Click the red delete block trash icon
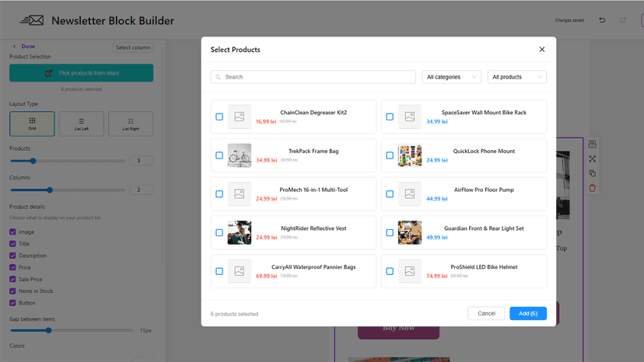Screen dimensions: 644x362 592,188
